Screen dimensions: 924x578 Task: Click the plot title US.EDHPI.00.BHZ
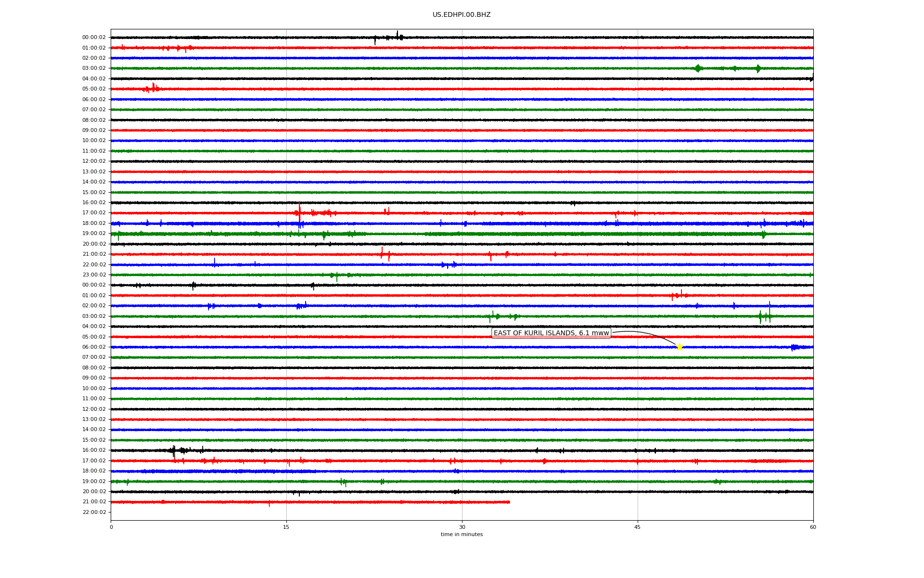[462, 15]
